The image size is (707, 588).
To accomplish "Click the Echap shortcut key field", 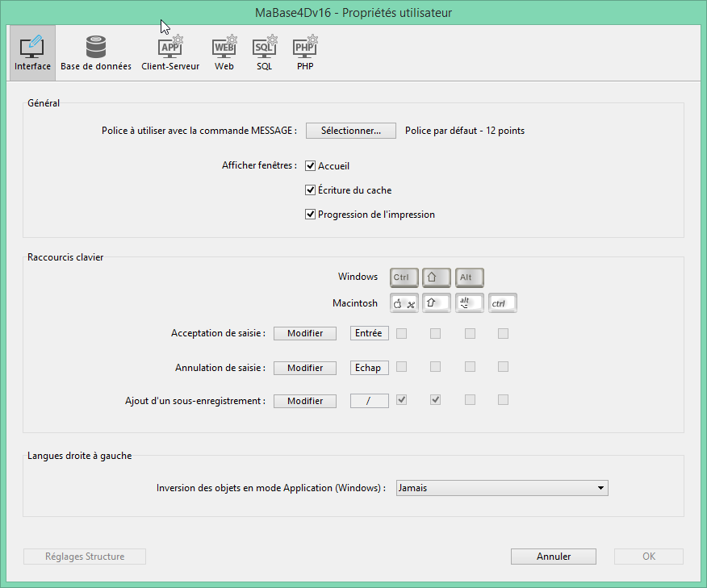I will tap(369, 368).
